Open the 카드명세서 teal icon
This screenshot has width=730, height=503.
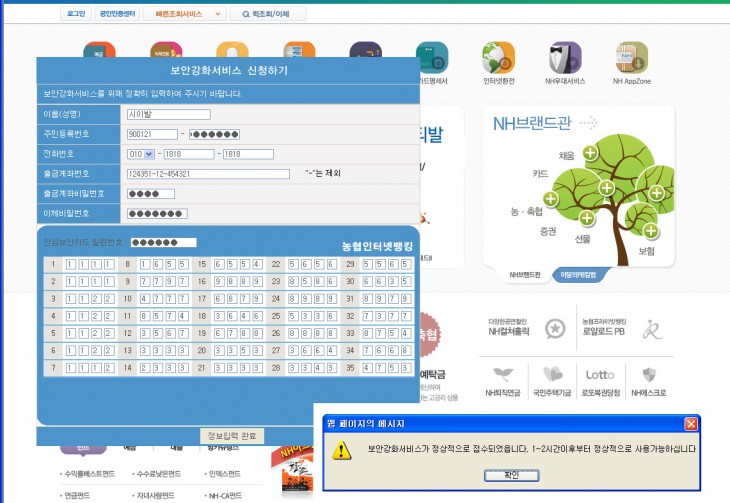pyautogui.click(x=432, y=58)
